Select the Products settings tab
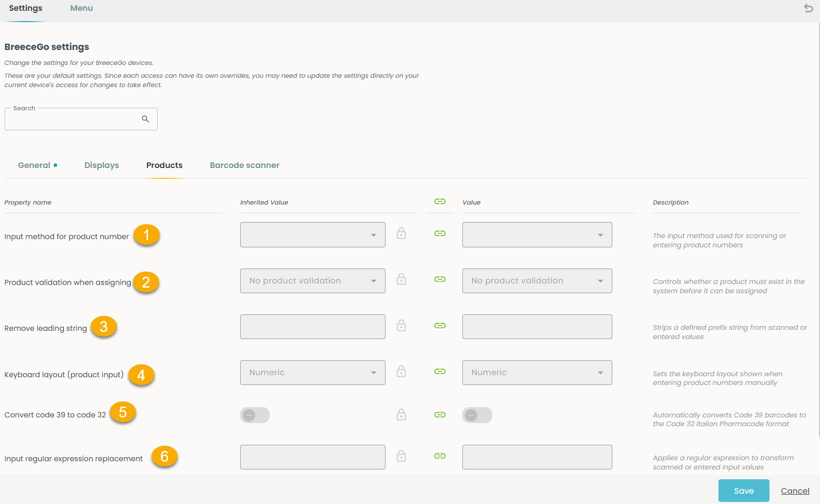Viewport: 820px width, 504px height. click(164, 165)
